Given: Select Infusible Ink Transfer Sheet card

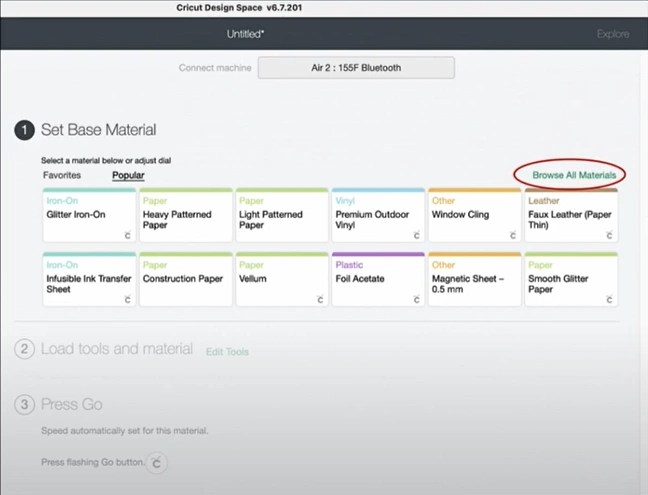Looking at the screenshot, I should (89, 279).
